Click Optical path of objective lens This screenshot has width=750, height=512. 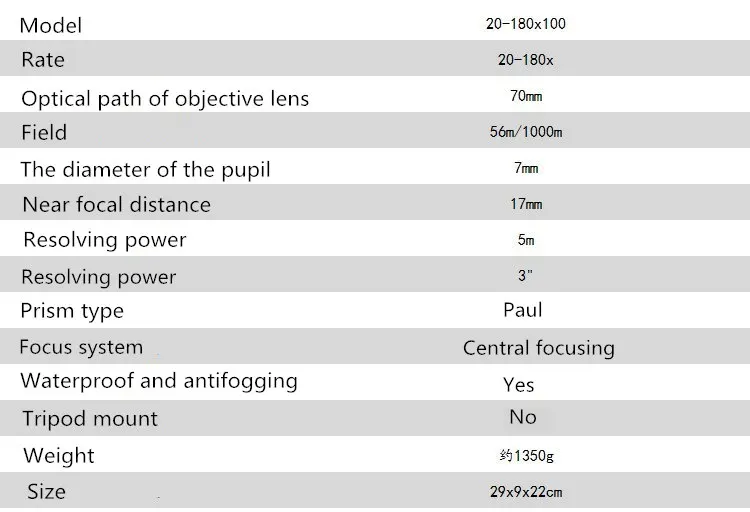[165, 99]
